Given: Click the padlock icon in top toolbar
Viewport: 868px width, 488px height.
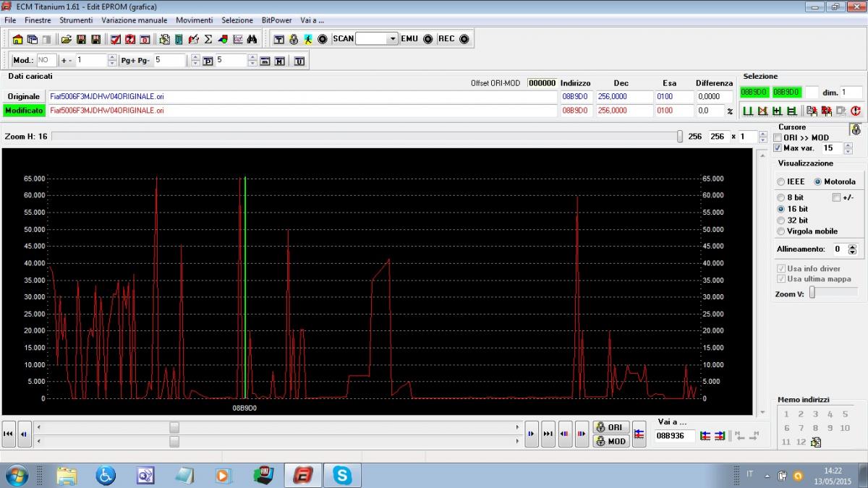Looking at the screenshot, I should pos(294,39).
